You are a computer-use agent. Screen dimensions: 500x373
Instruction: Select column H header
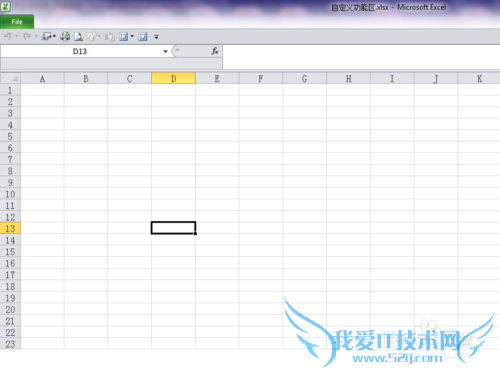349,79
